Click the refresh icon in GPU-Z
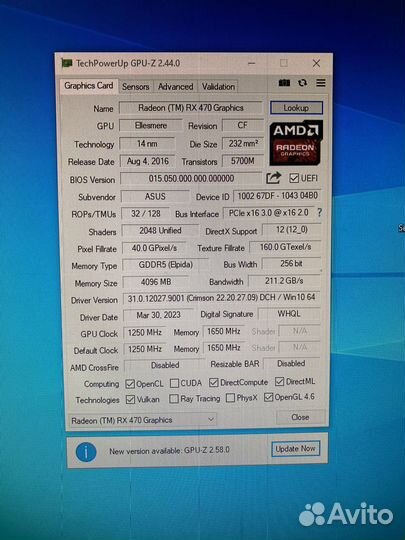 coord(302,83)
